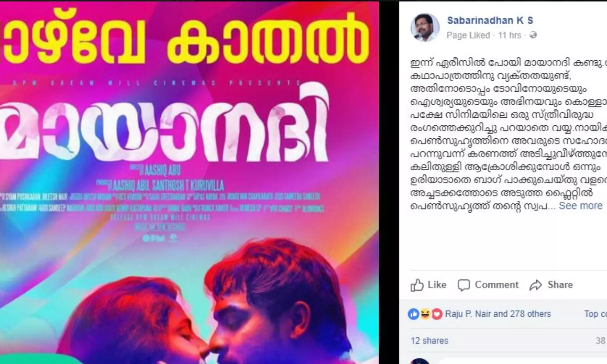The image size is (607, 364).
Task: Expand post text with See more
Action: pyautogui.click(x=581, y=206)
